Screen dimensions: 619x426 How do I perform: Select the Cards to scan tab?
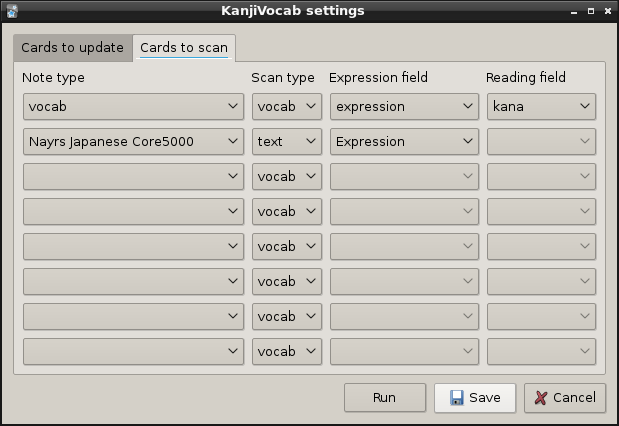[183, 48]
